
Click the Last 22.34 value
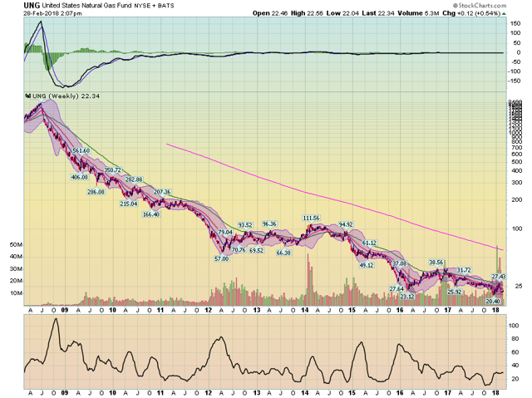click(x=377, y=13)
